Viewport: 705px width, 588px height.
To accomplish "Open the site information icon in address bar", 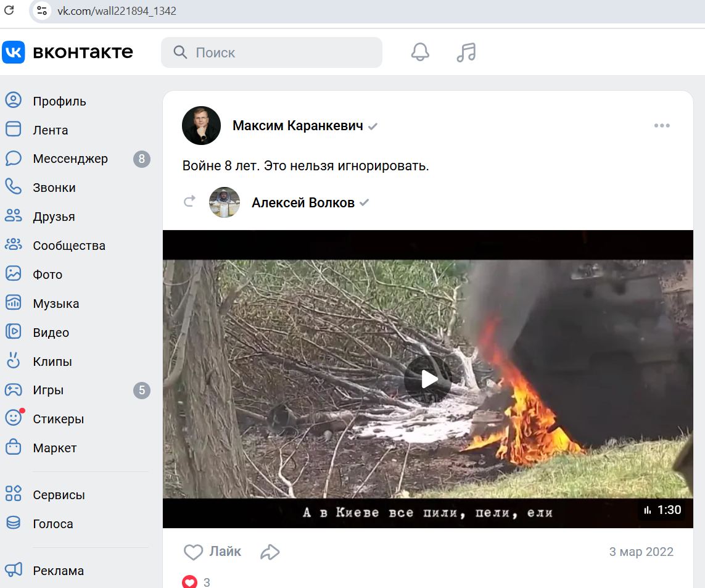I will (41, 10).
